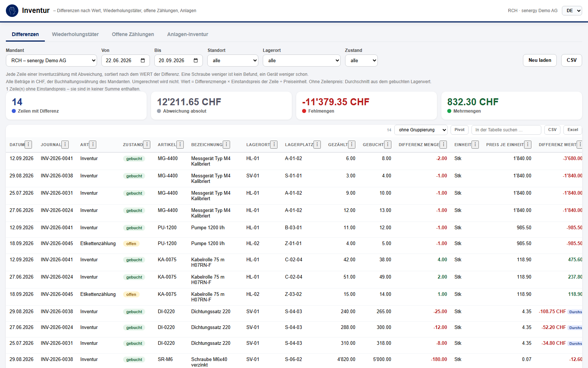This screenshot has width=588, height=368.
Task: Open the ARTIKEL column menu icon
Action: 180,145
